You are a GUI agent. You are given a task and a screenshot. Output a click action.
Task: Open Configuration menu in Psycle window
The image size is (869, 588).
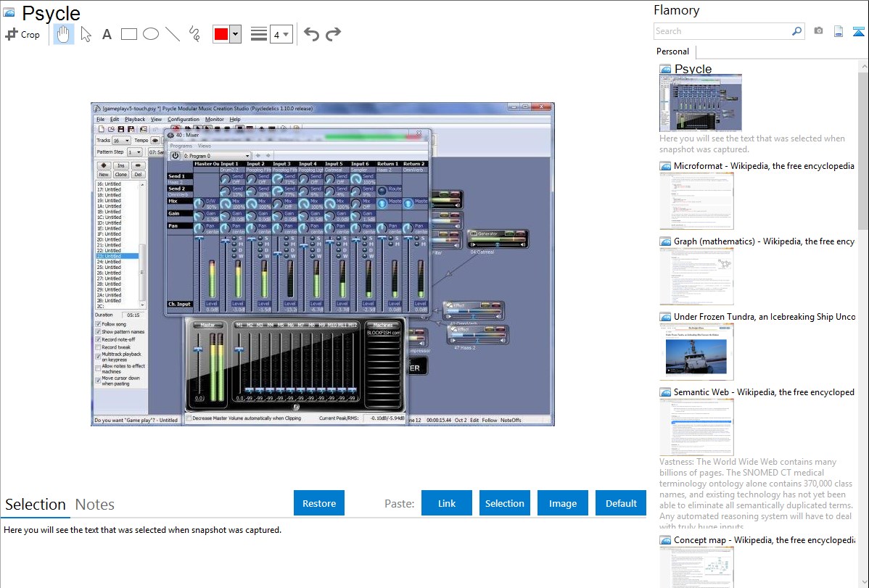click(x=184, y=119)
